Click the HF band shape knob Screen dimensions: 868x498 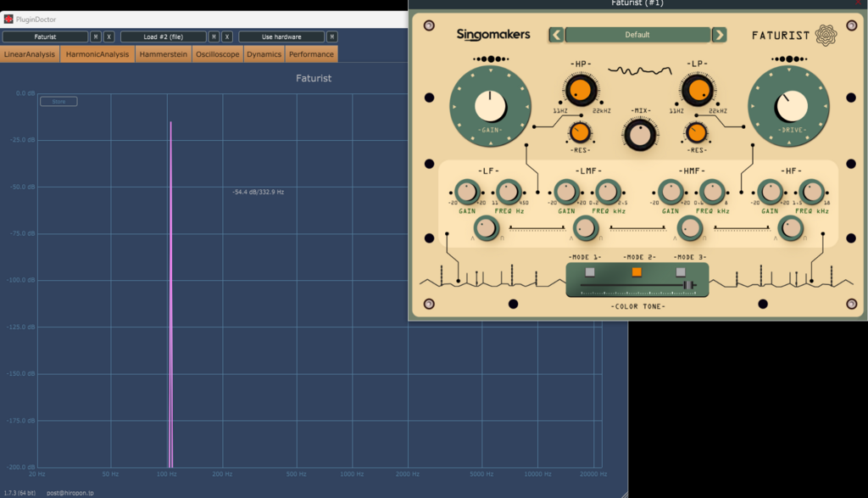tap(791, 228)
